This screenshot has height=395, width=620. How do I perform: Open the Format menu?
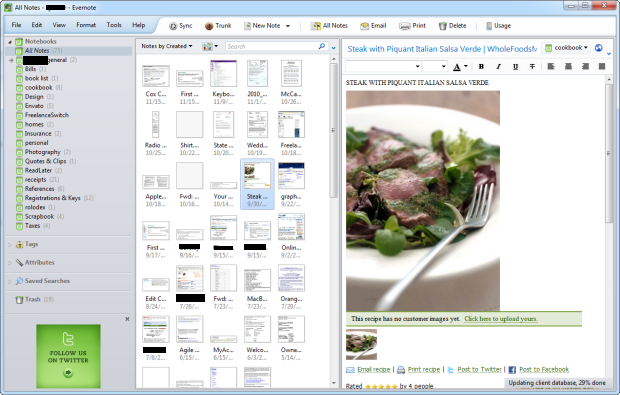[86, 25]
